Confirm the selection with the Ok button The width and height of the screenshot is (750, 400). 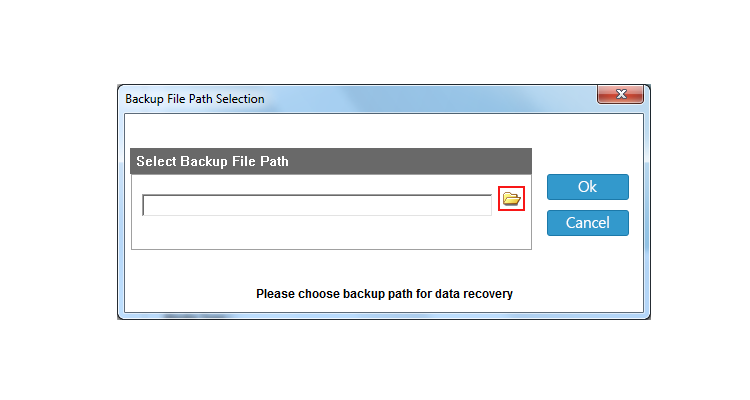[x=588, y=187]
